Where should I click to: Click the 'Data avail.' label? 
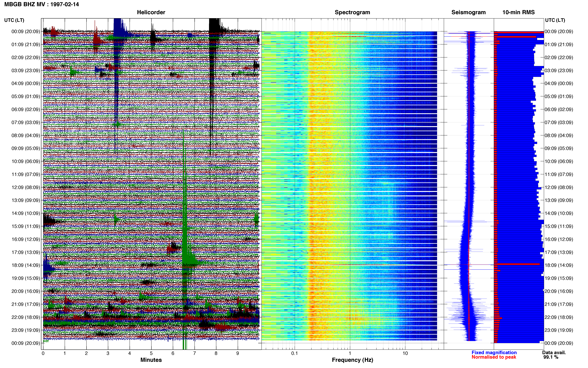tap(554, 352)
